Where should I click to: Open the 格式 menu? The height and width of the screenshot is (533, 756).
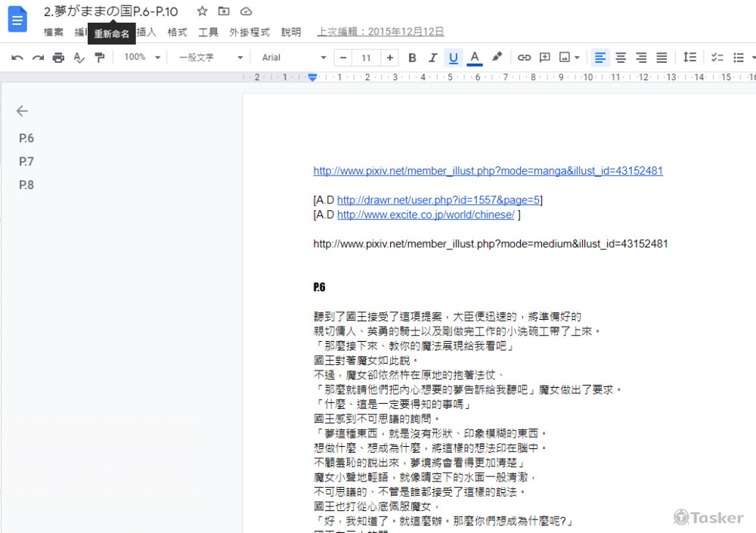pyautogui.click(x=177, y=33)
